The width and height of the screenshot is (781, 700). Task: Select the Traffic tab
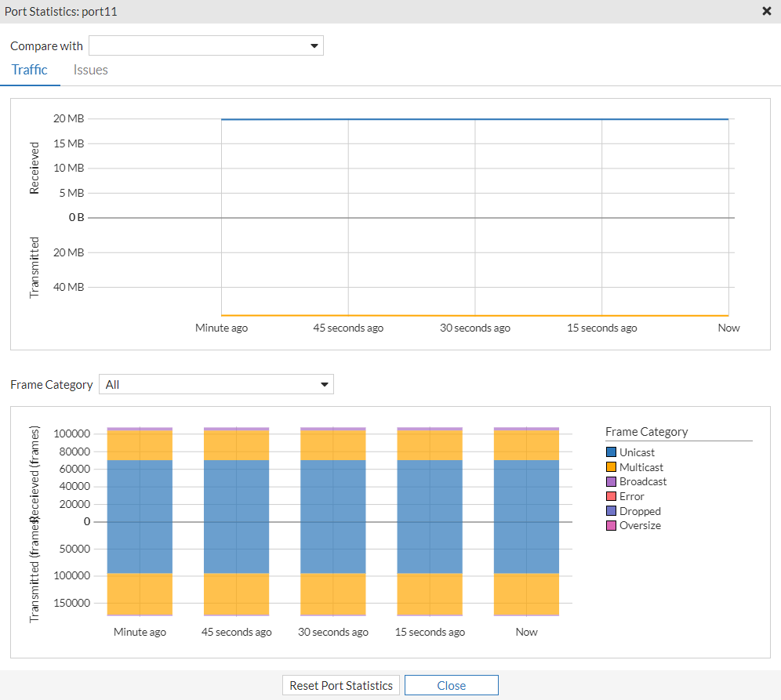click(x=30, y=70)
